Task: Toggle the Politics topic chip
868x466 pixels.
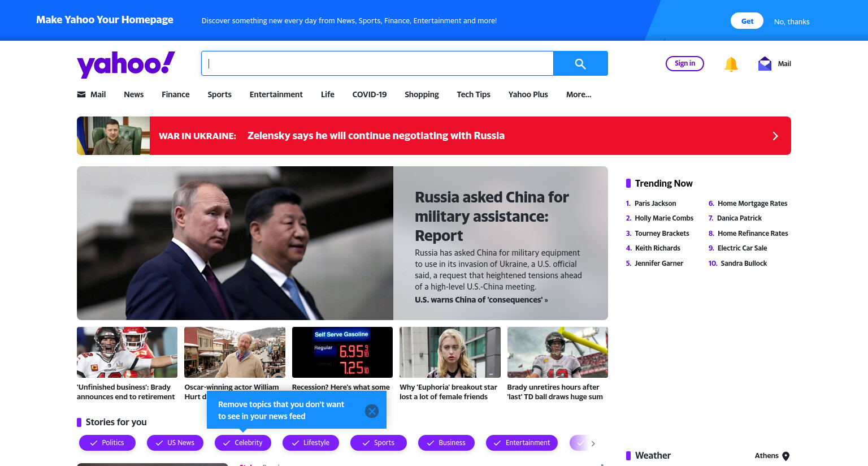Action: (x=107, y=443)
